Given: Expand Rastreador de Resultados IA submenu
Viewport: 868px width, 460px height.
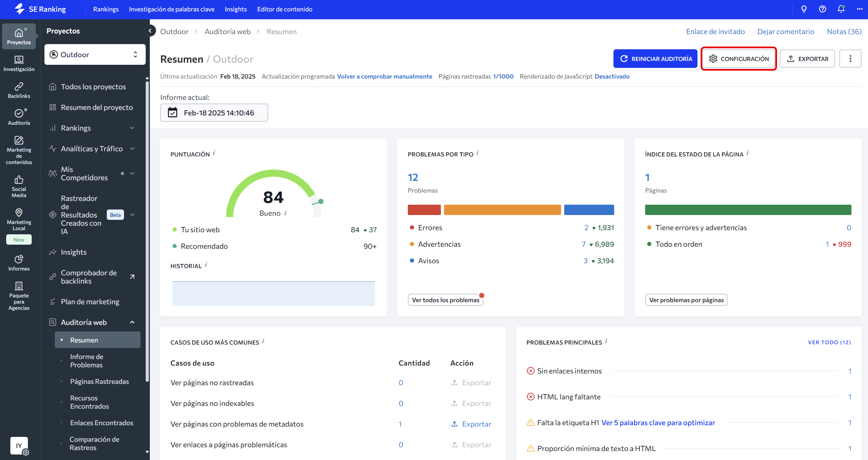Looking at the screenshot, I should (x=132, y=215).
